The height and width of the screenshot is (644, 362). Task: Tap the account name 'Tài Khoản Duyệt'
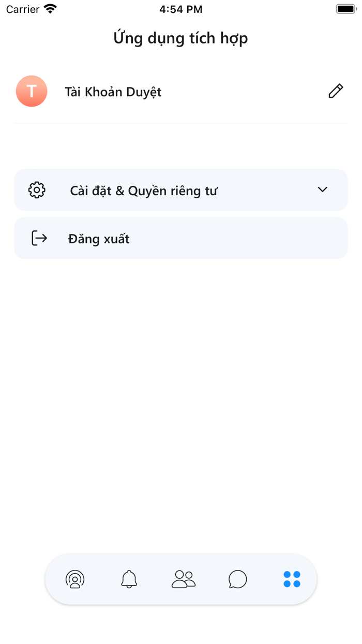113,92
